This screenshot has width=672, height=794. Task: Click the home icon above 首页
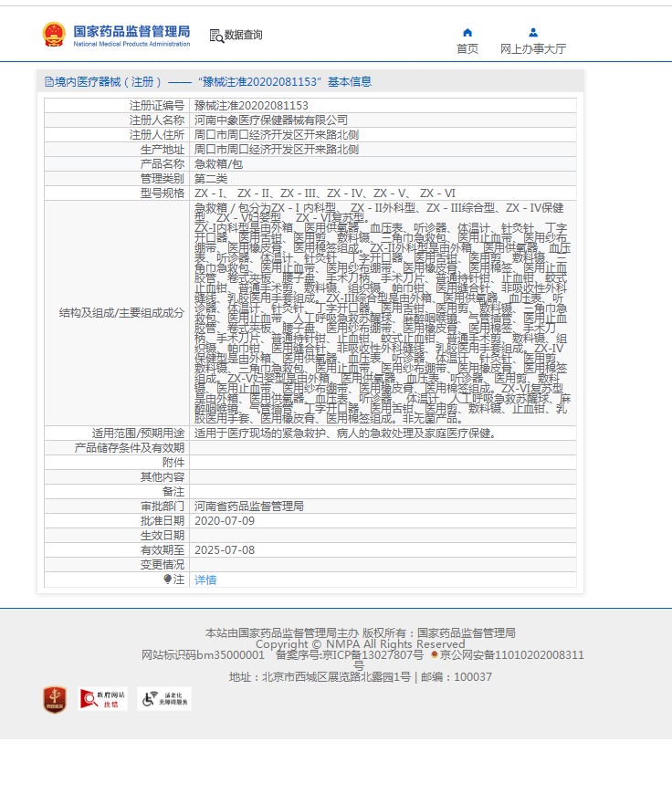[x=467, y=33]
